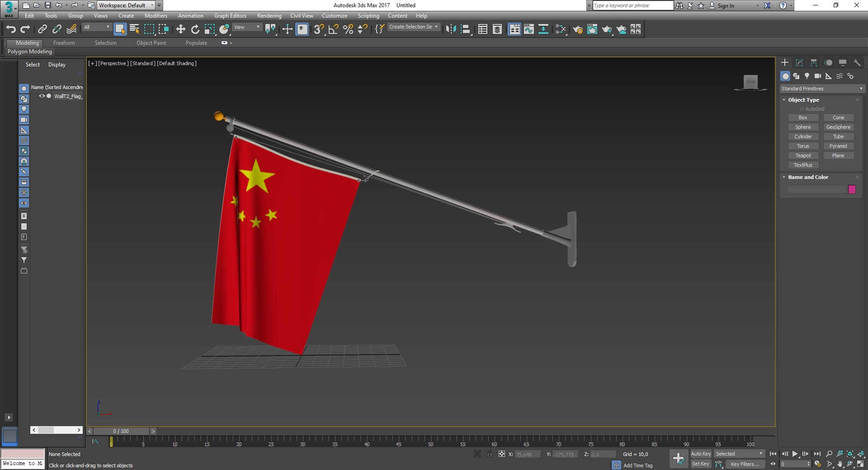
Task: Click the object name input field
Action: [x=816, y=189]
